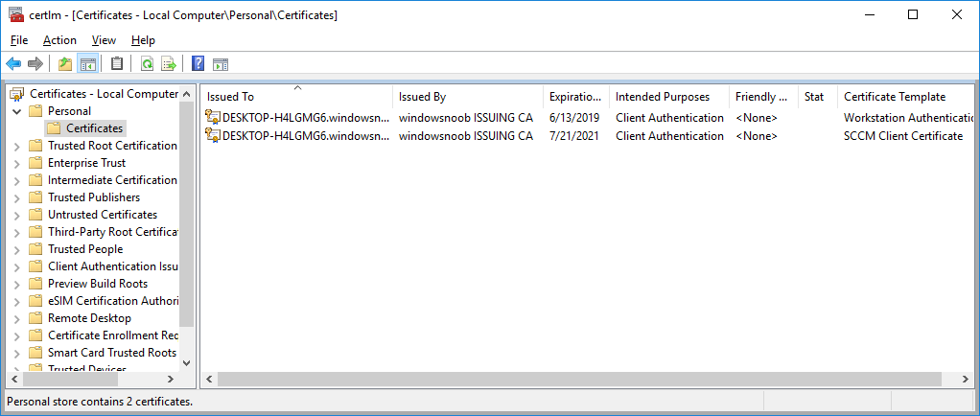Expand Trusted Root Certification folder
The height and width of the screenshot is (416, 980).
(16, 146)
